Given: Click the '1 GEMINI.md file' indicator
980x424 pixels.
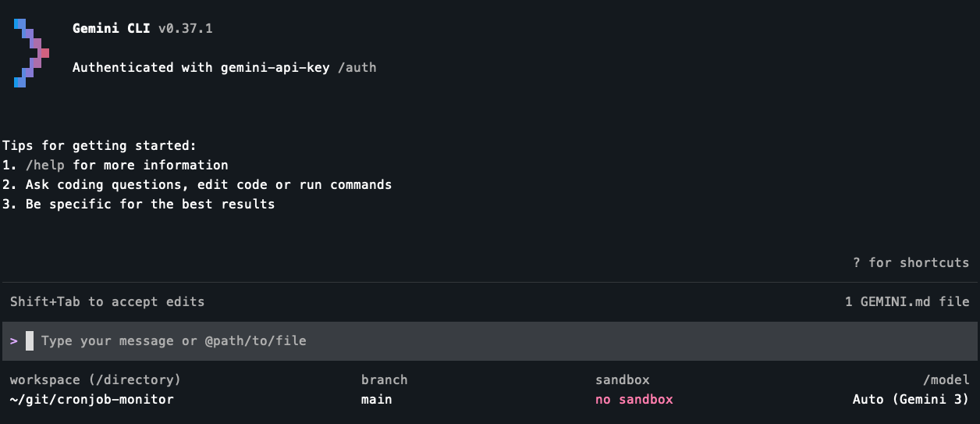Looking at the screenshot, I should (x=907, y=301).
